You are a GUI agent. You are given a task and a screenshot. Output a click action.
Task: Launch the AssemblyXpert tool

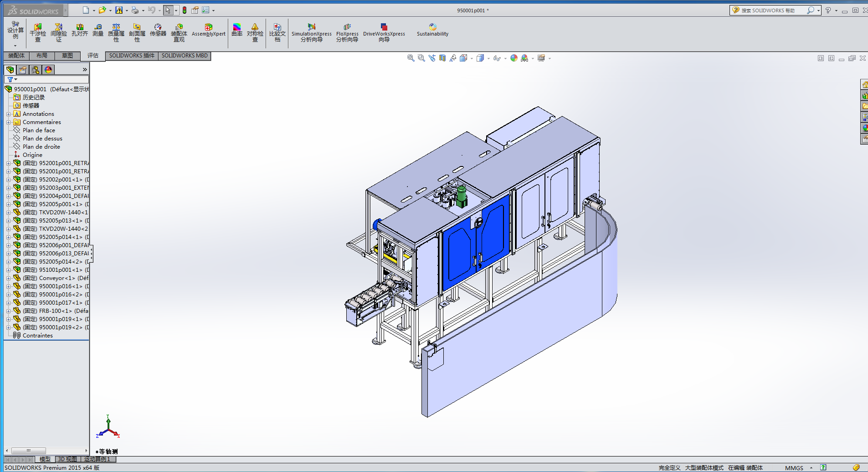[x=208, y=30]
